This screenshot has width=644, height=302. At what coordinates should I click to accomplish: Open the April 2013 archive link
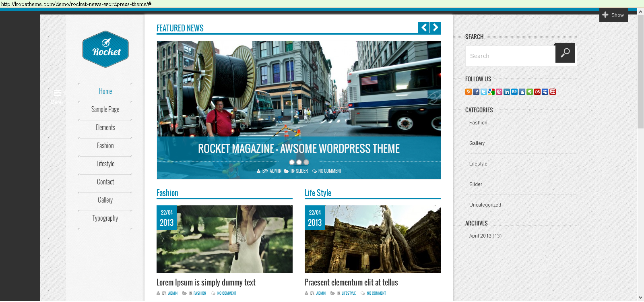coord(480,236)
